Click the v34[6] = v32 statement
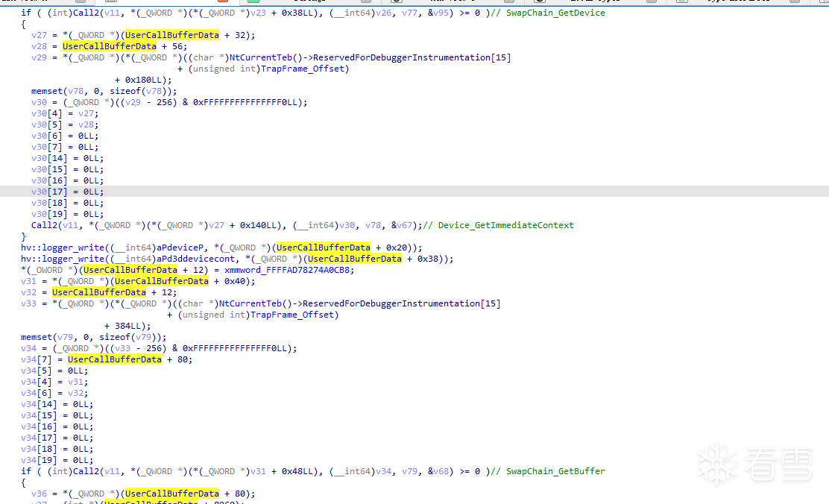The image size is (829, 504). (54, 393)
